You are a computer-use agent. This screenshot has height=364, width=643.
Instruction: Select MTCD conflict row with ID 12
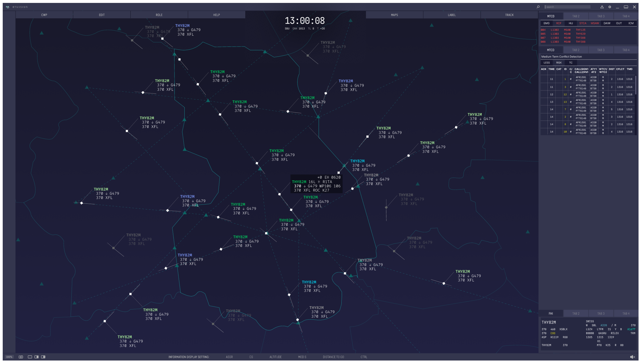(x=587, y=94)
